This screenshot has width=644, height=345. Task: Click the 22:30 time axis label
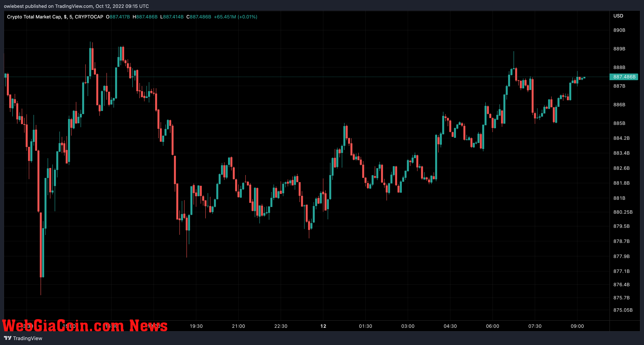(x=281, y=326)
